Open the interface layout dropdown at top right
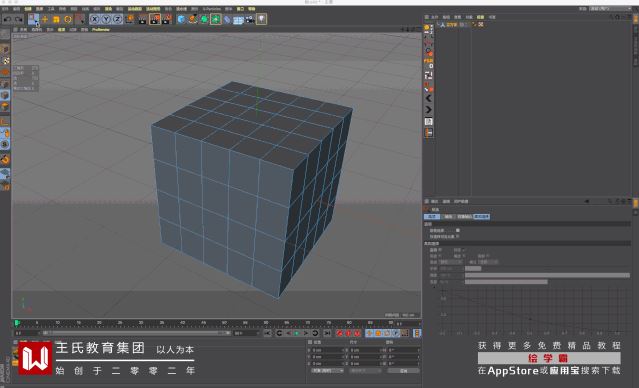 [x=611, y=9]
